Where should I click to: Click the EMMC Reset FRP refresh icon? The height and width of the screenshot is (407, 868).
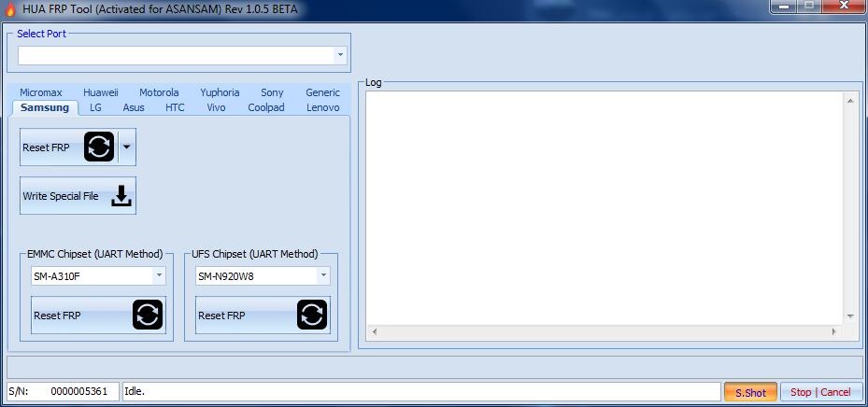[148, 315]
